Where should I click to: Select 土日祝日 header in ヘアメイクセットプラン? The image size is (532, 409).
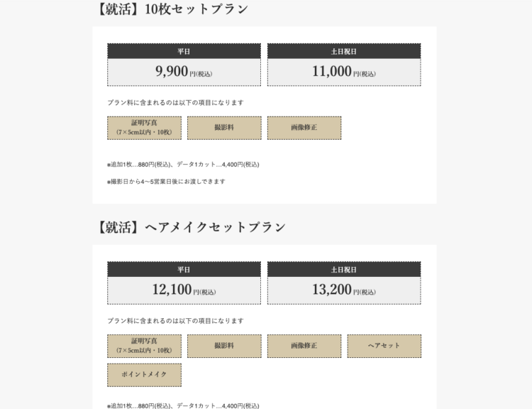point(344,270)
